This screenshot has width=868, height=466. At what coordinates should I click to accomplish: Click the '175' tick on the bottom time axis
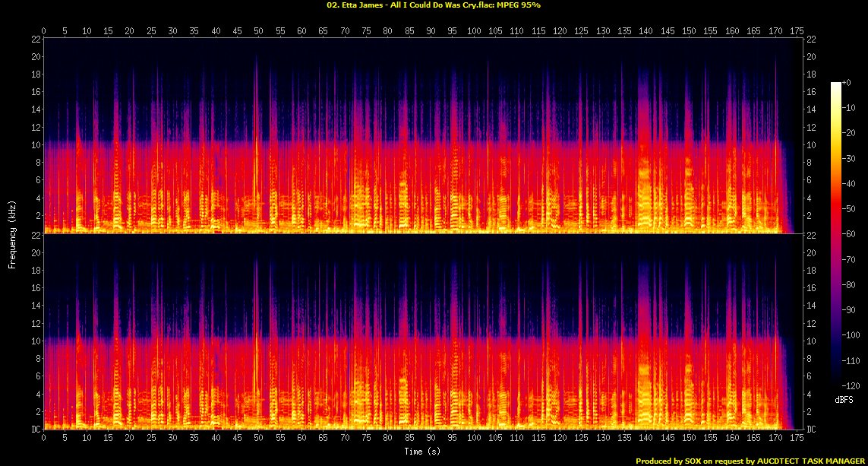point(797,438)
